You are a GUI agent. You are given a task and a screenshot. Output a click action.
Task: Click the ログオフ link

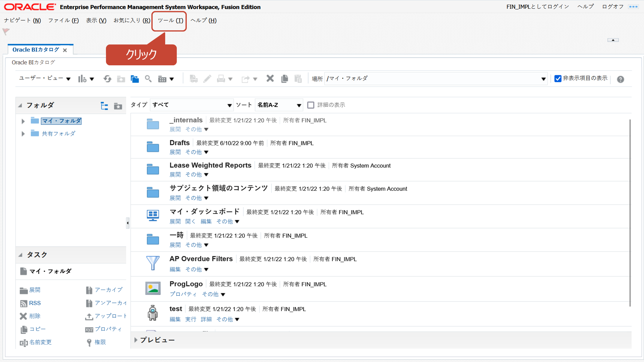pos(612,7)
